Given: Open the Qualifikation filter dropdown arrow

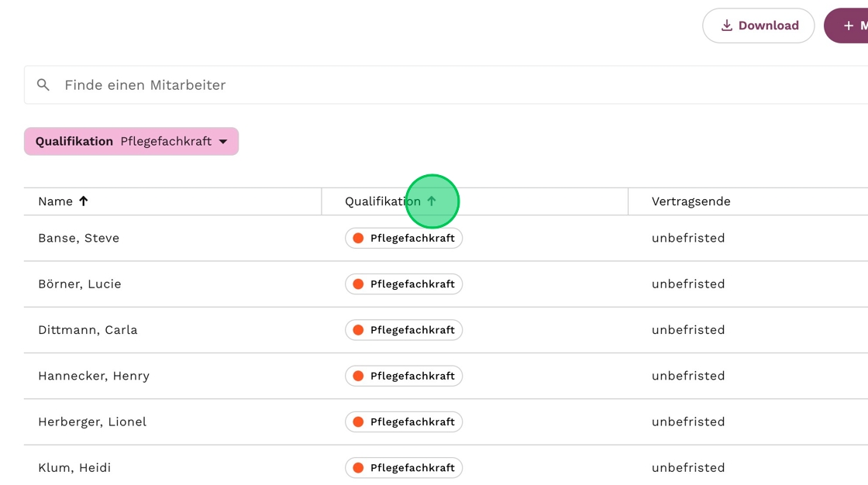Looking at the screenshot, I should coord(223,142).
